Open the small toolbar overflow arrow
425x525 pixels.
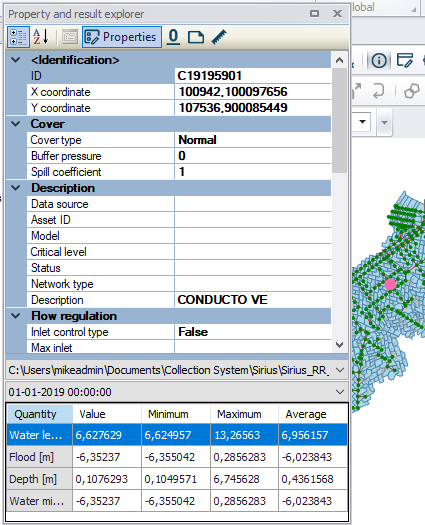tap(384, 123)
